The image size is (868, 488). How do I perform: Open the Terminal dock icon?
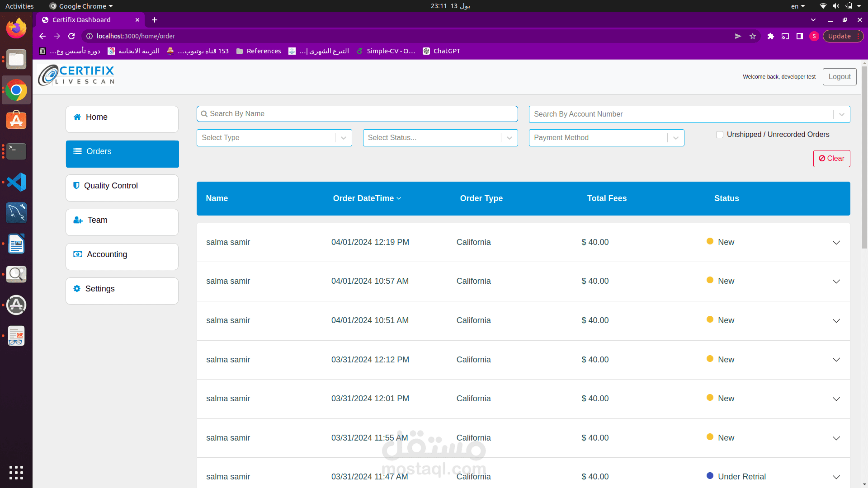point(16,151)
